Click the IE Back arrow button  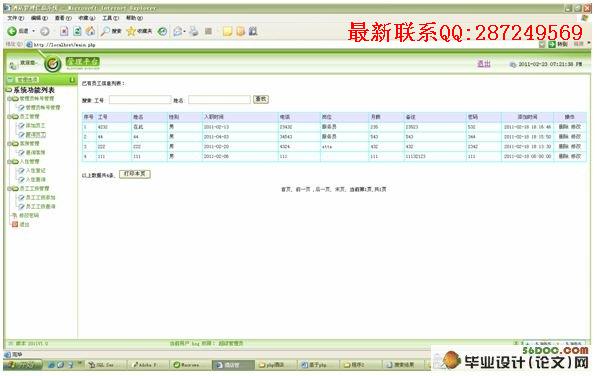(x=13, y=31)
